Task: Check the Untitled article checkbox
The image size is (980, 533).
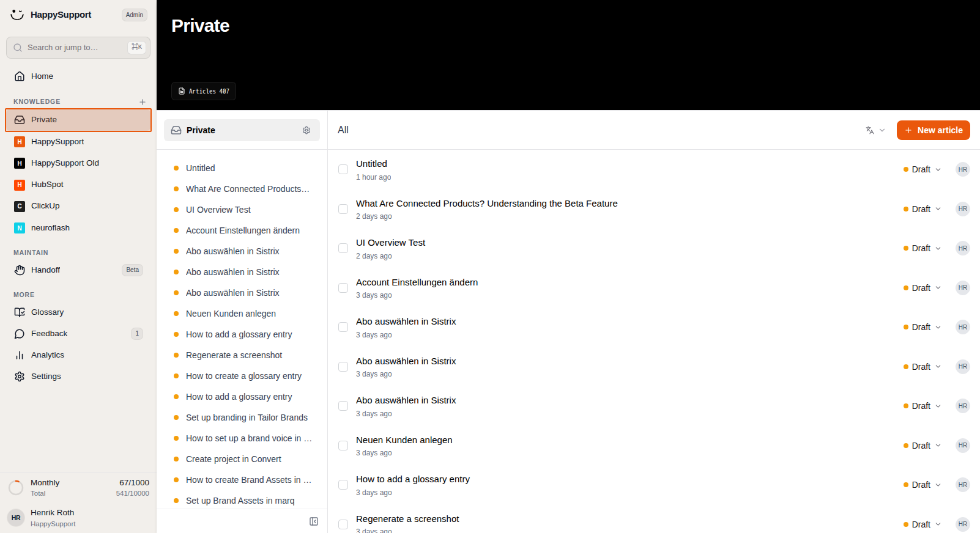Action: tap(343, 169)
